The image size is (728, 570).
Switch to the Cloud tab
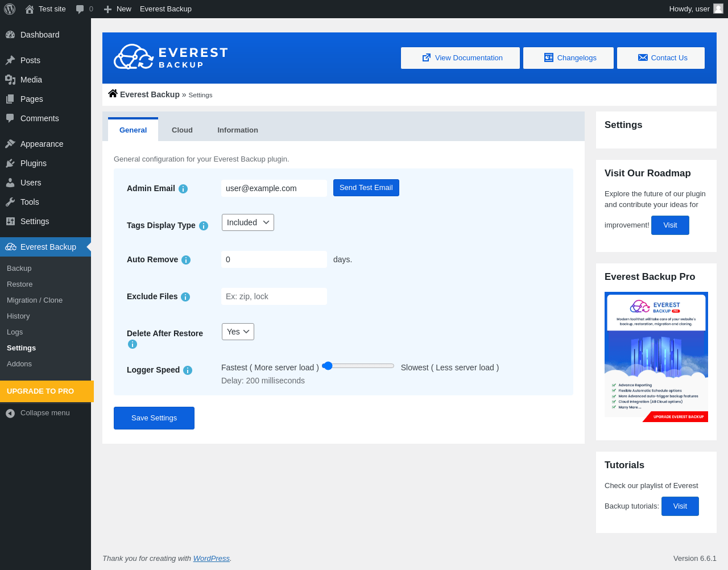coord(182,130)
